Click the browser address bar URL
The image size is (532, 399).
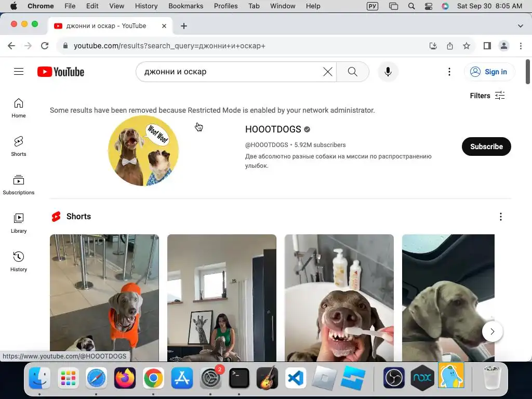click(x=169, y=46)
